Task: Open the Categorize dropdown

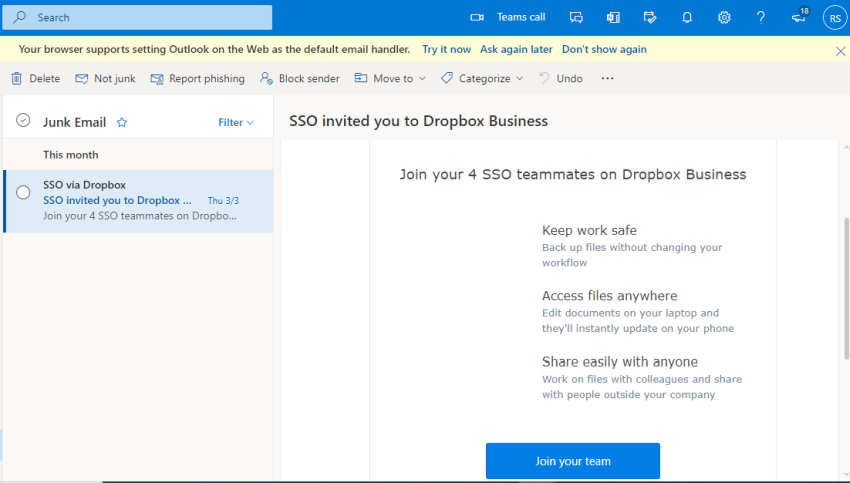Action: pos(482,79)
